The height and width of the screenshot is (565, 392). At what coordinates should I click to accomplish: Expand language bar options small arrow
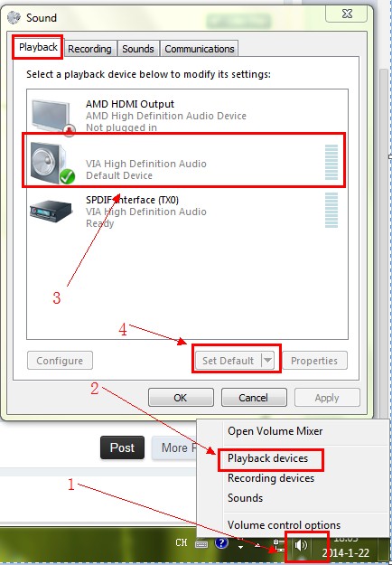point(241,547)
